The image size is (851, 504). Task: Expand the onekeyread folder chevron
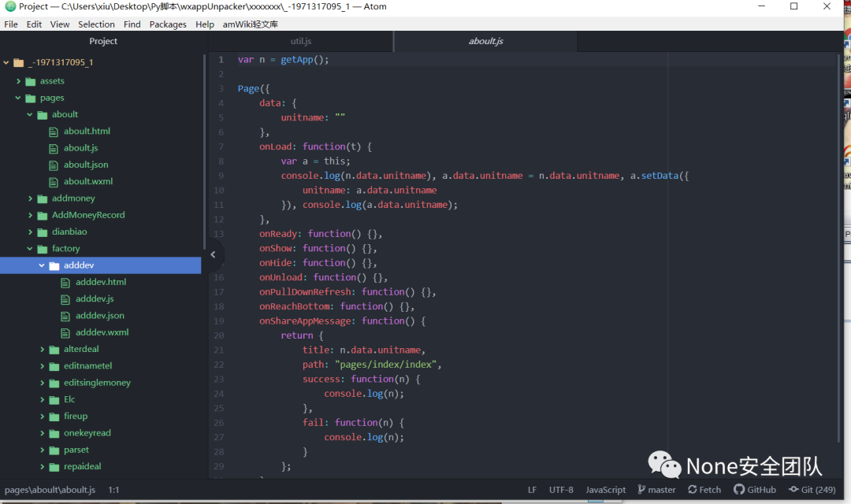[43, 433]
